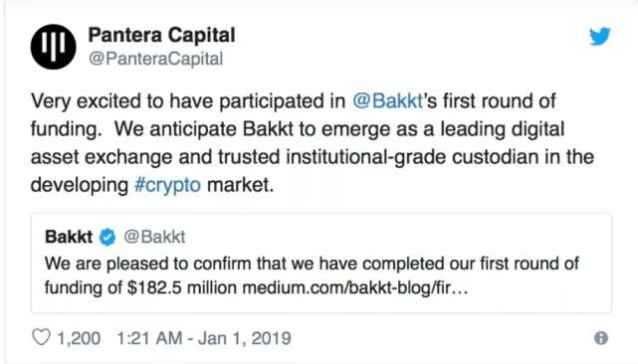This screenshot has width=638, height=364.
Task: Open the #crypto hashtag
Action: pyautogui.click(x=167, y=185)
